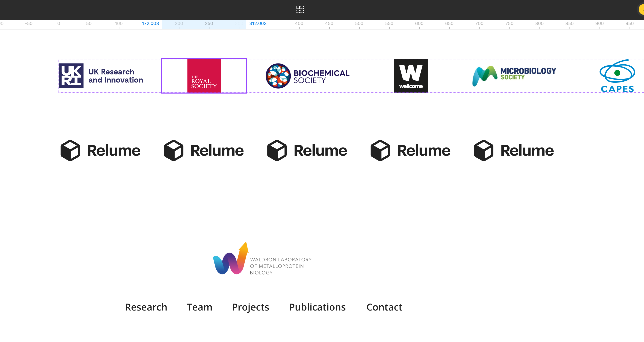Select the Microbiology Society logo
Viewport: 644px width, 342px height.
[514, 76]
